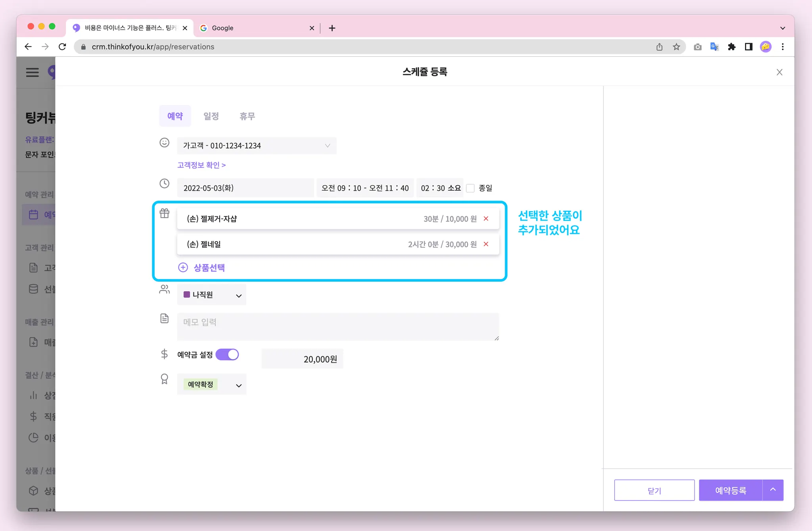Open the browser extensions puzzle icon
This screenshot has width=812, height=531.
click(732, 47)
